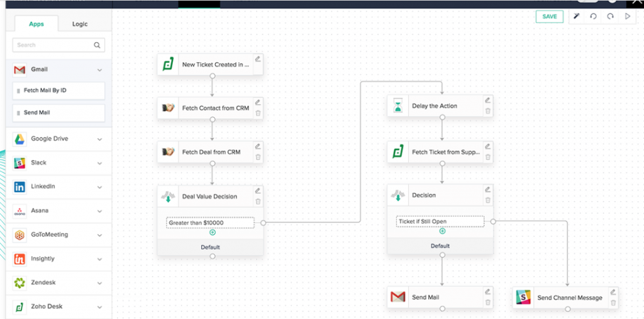The width and height of the screenshot is (644, 319).
Task: Edit the Deal Value Decision node
Action: click(x=258, y=191)
